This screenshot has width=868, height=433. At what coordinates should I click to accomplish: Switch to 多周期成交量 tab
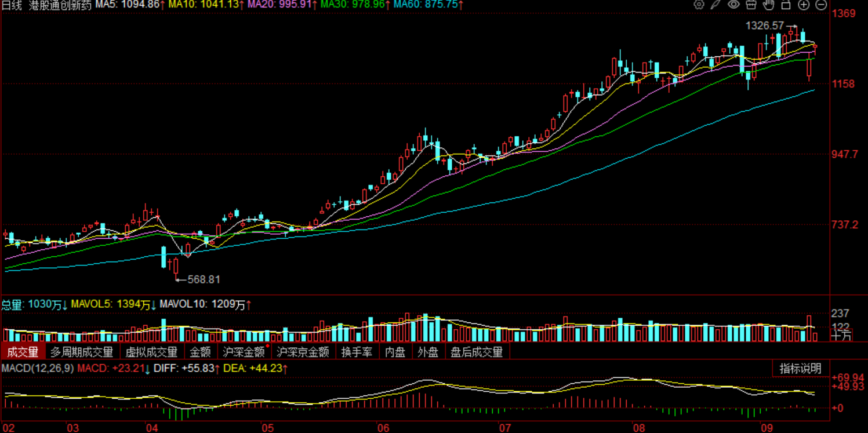pos(82,352)
